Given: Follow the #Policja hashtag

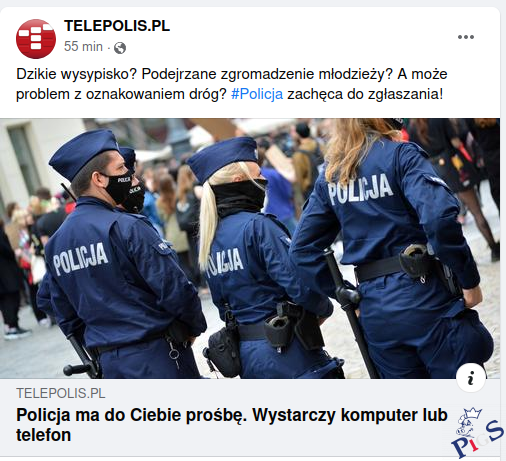Looking at the screenshot, I should (257, 94).
